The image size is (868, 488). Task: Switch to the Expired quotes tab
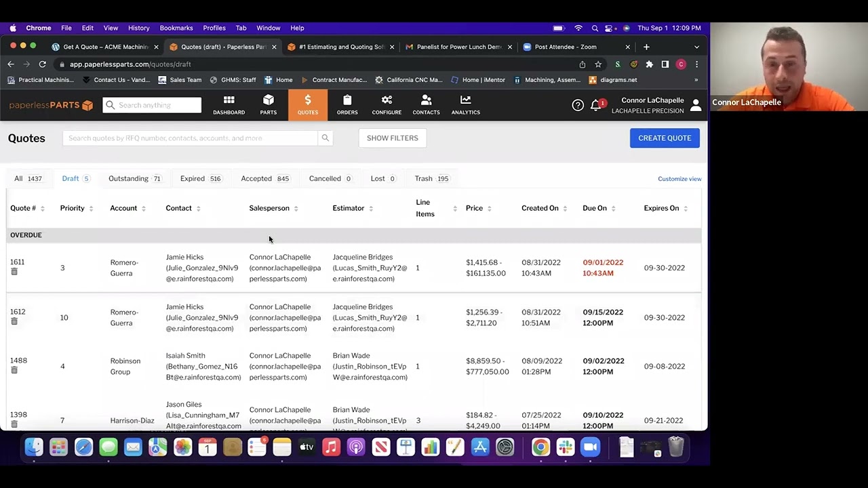(x=201, y=179)
